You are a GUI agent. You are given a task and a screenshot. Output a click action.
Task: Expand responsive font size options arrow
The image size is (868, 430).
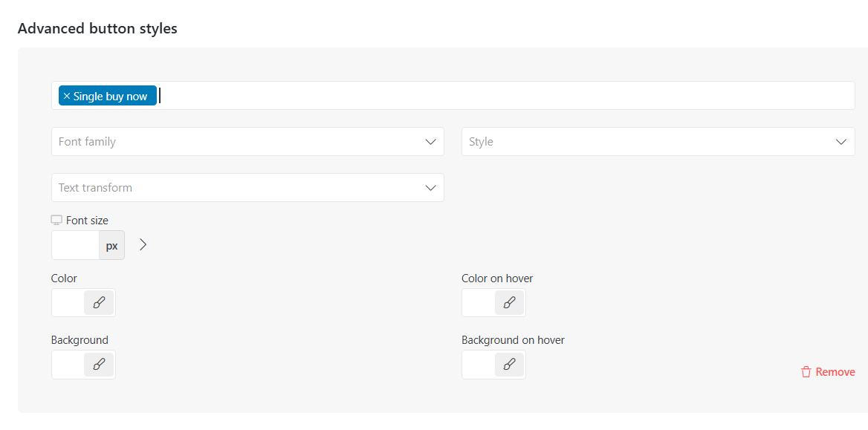tap(143, 244)
